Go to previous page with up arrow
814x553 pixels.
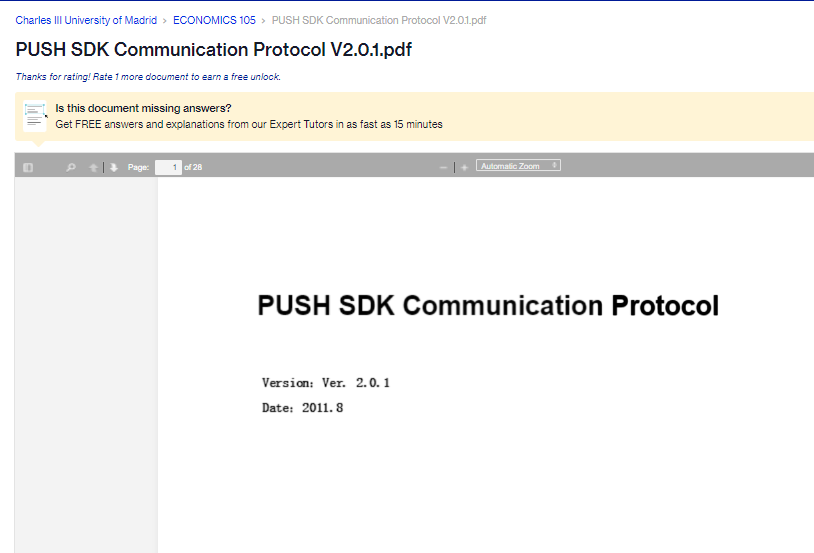click(x=93, y=167)
